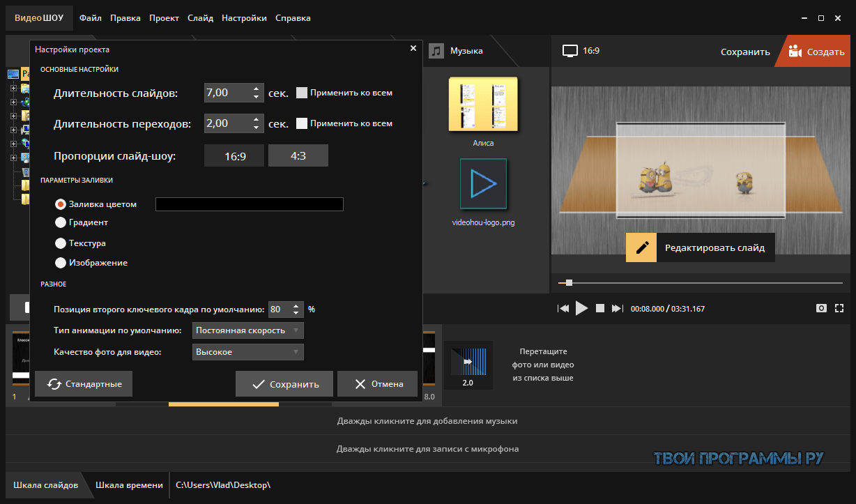Check Применить ко всем for transition duration
Image resolution: width=856 pixels, height=504 pixels.
(302, 123)
